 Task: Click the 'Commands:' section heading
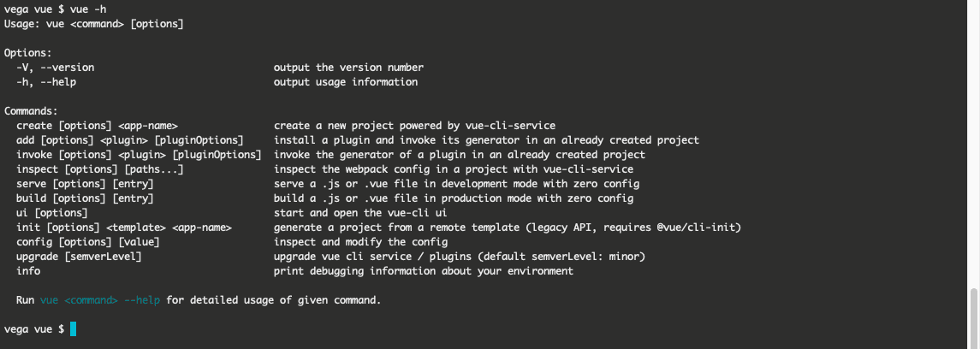coord(32,111)
